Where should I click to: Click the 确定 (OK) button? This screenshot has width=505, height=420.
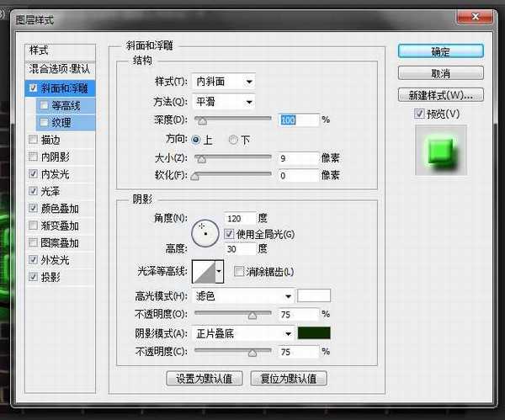[x=441, y=52]
